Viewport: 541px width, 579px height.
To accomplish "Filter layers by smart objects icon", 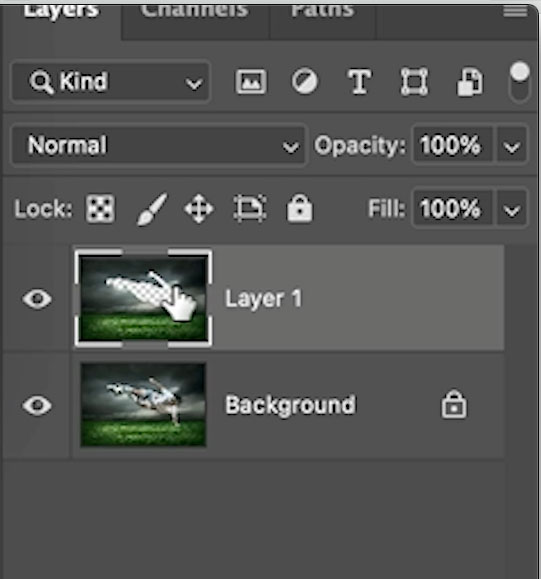I will [470, 82].
